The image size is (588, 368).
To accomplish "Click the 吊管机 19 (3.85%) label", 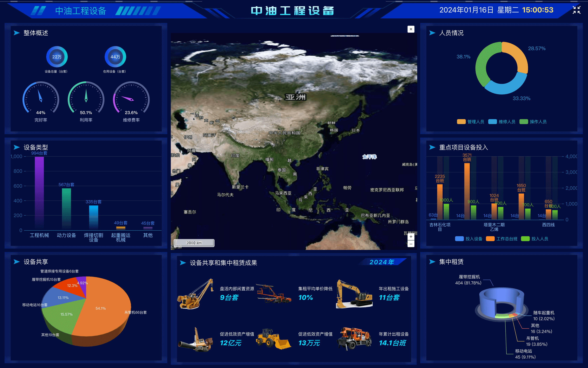I will coord(537,341).
